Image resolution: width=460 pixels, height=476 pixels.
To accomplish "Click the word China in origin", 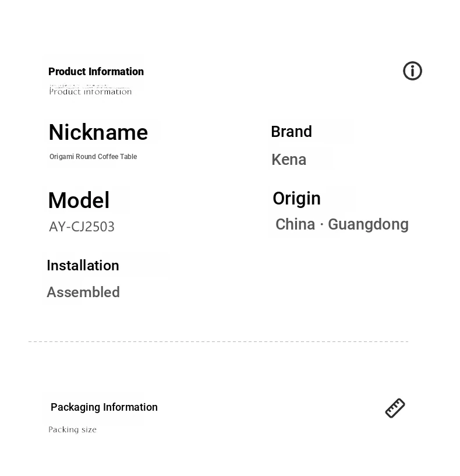I will point(295,224).
